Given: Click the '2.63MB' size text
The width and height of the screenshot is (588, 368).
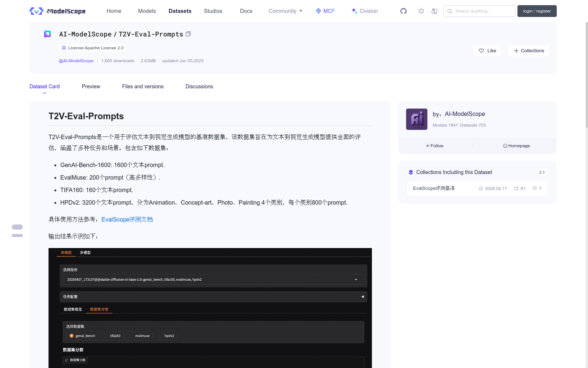Looking at the screenshot, I should [148, 61].
